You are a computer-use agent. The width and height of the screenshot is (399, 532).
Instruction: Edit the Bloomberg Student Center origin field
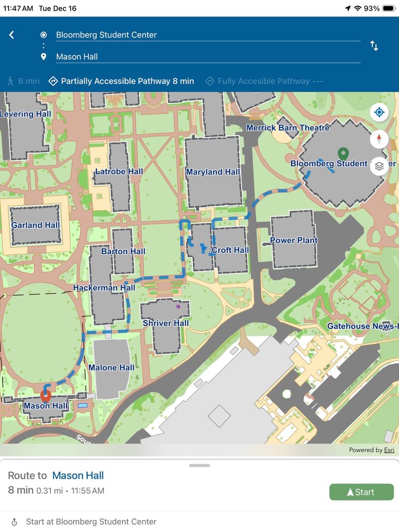208,35
